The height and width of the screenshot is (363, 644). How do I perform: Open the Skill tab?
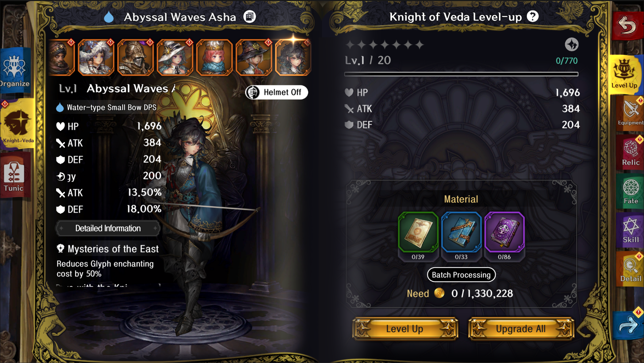pos(630,230)
